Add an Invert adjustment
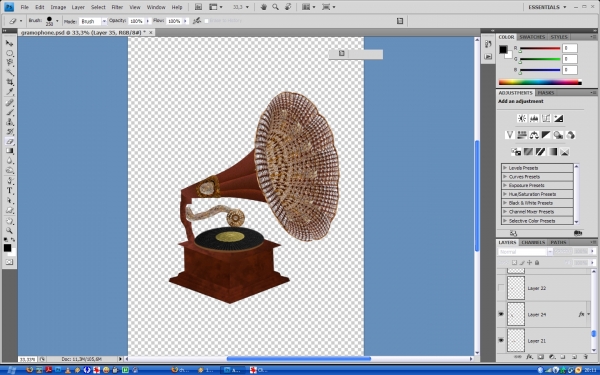The image size is (600, 375). (x=516, y=152)
